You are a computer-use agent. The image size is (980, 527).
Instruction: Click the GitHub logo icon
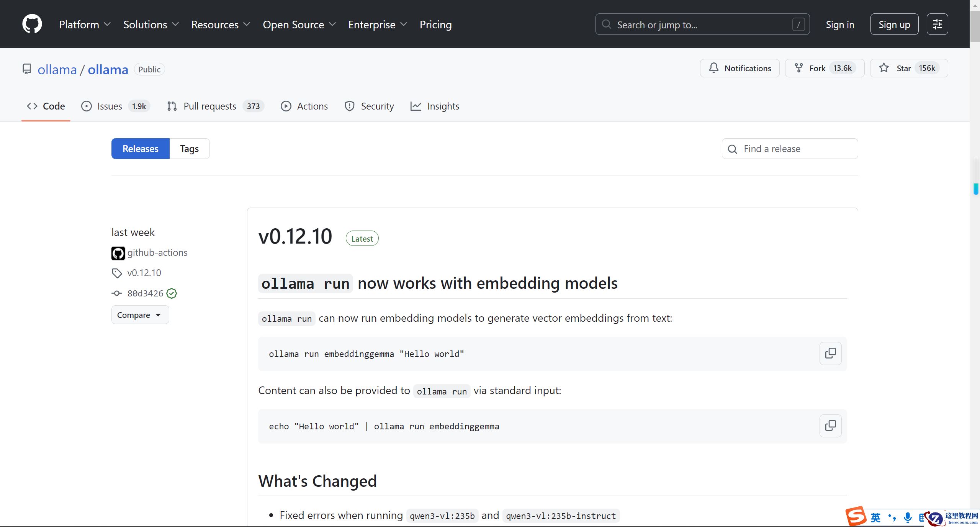point(32,24)
